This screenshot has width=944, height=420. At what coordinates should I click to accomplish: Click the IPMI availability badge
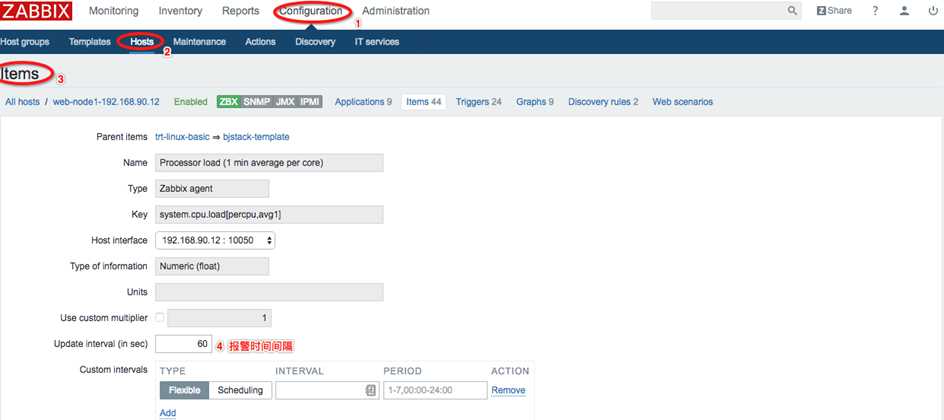point(309,102)
